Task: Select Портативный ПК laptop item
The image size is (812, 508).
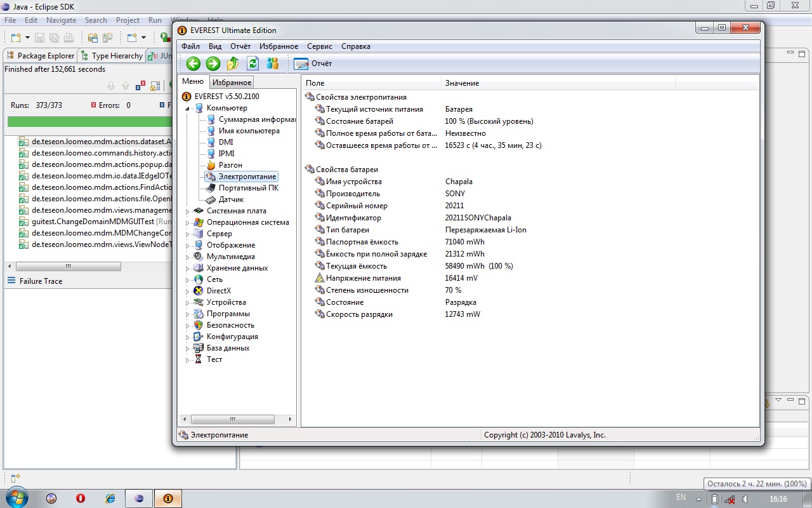Action: pyautogui.click(x=242, y=188)
